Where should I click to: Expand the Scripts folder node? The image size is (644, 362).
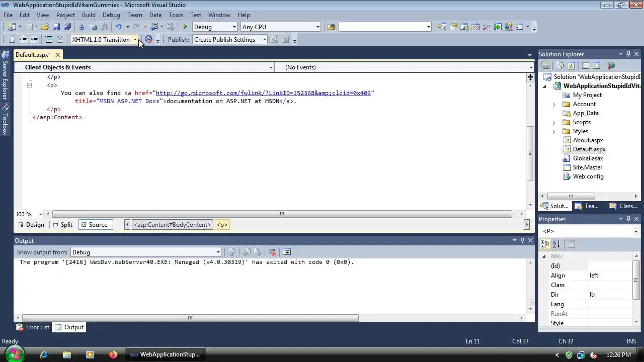554,123
